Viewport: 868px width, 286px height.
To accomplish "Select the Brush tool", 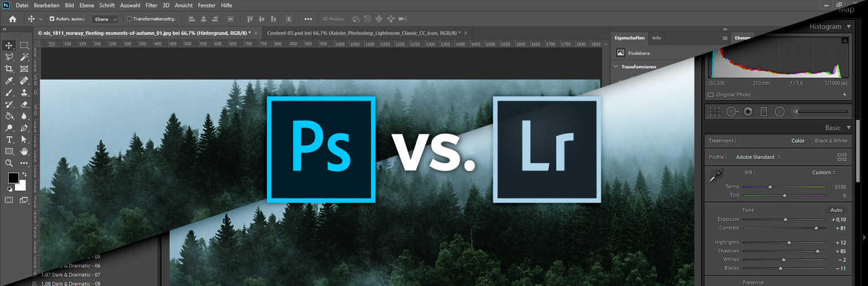I will point(9,92).
